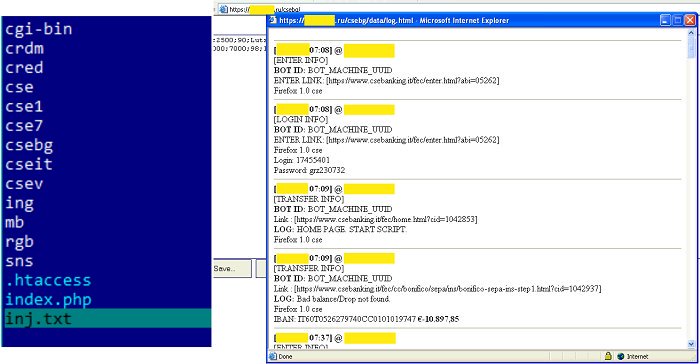Viewport: 700px width, 364px height.
Task: Click the padlock security icon in status bar
Action: point(608,356)
